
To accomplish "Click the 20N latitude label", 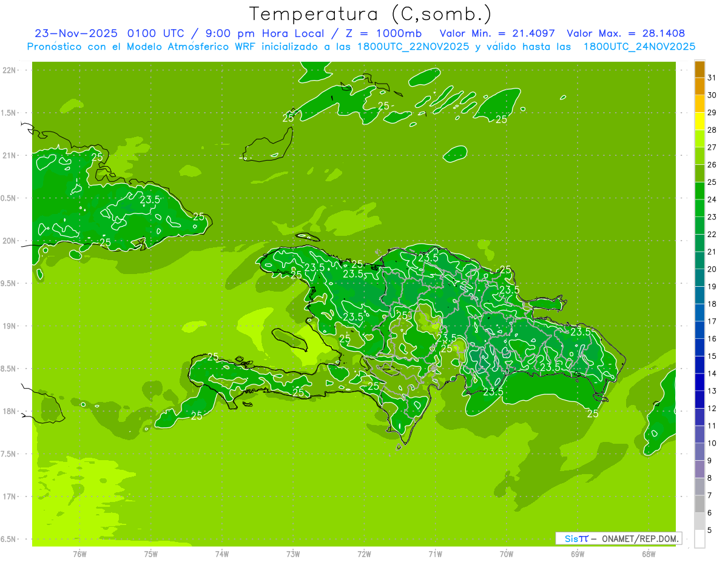I will (9, 241).
